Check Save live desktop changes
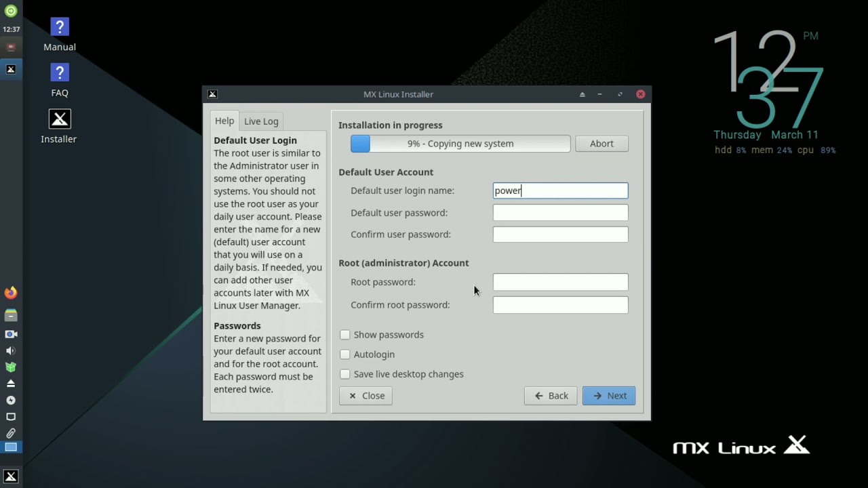Screen dimensions: 868x488 (345, 374)
